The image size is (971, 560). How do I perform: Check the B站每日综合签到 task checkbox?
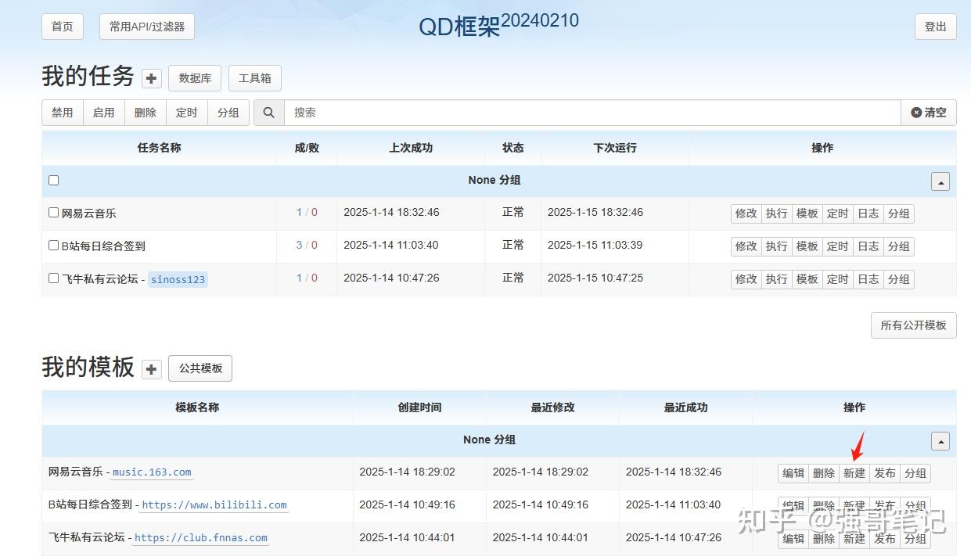click(x=53, y=246)
